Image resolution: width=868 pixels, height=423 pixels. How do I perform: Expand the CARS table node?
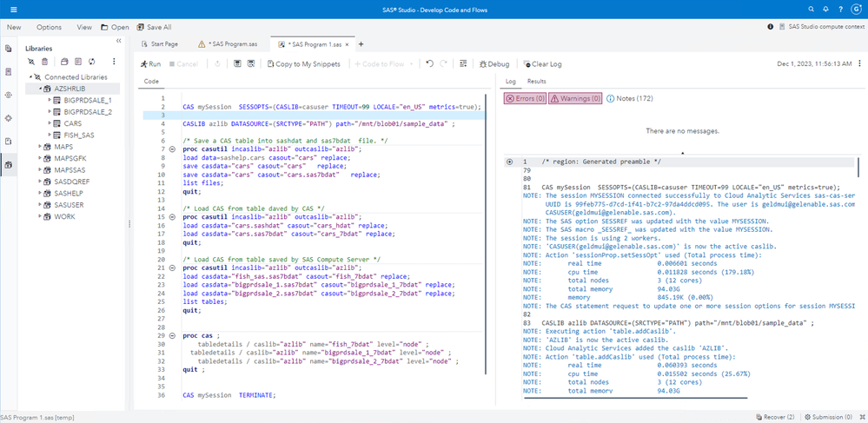pyautogui.click(x=48, y=122)
